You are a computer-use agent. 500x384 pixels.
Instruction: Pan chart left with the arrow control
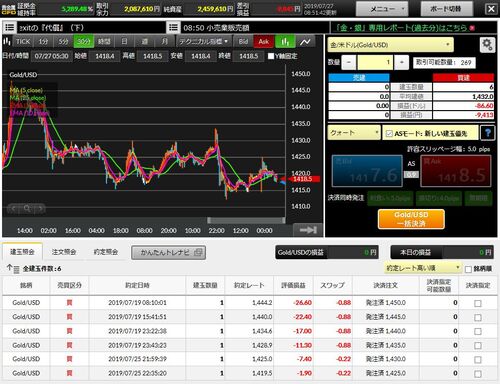pyautogui.click(x=14, y=209)
